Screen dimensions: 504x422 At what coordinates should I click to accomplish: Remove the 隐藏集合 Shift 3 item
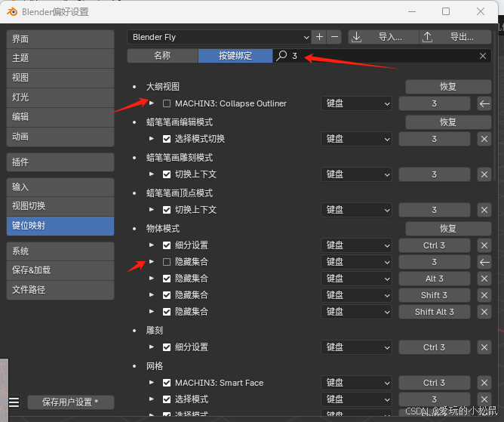(x=484, y=295)
